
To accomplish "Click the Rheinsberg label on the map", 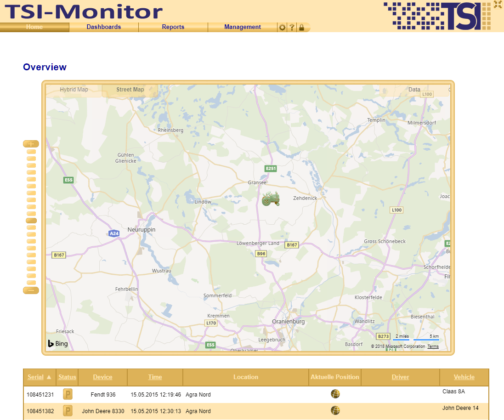I will 170,130.
